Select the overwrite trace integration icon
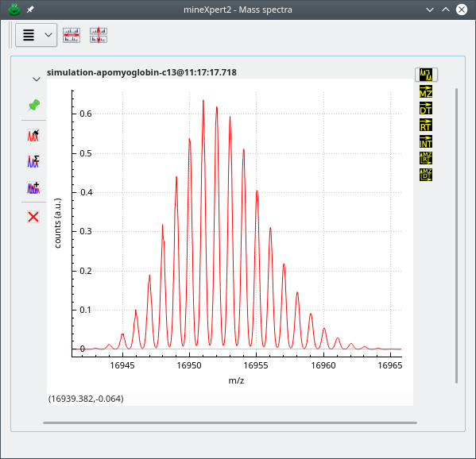 (33, 135)
